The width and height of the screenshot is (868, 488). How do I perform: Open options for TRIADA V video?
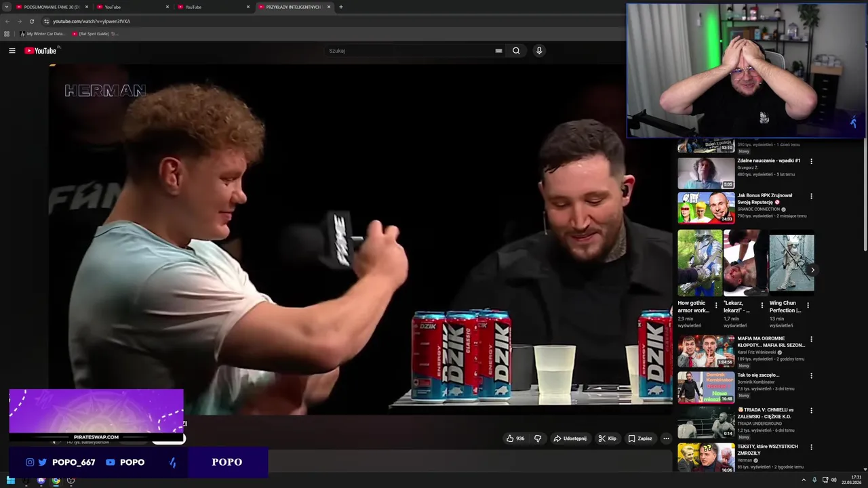coord(811,411)
